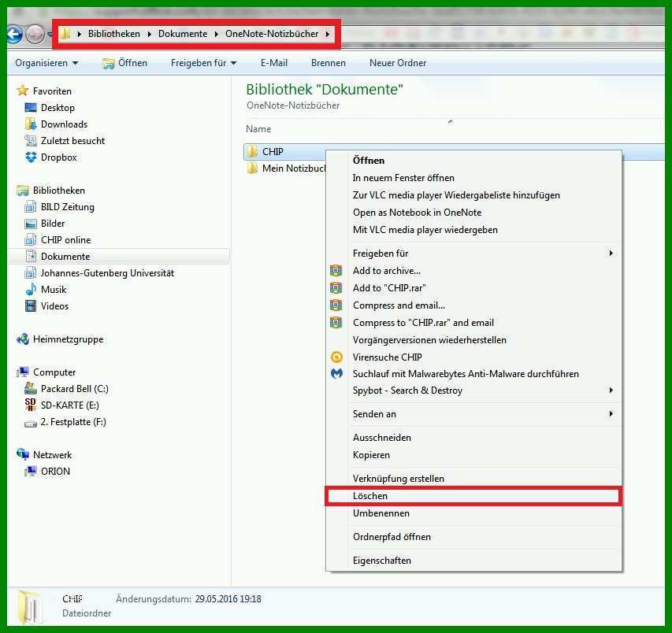Click the SD-KARTE (E:) card icon
The height and width of the screenshot is (633, 672).
point(31,405)
